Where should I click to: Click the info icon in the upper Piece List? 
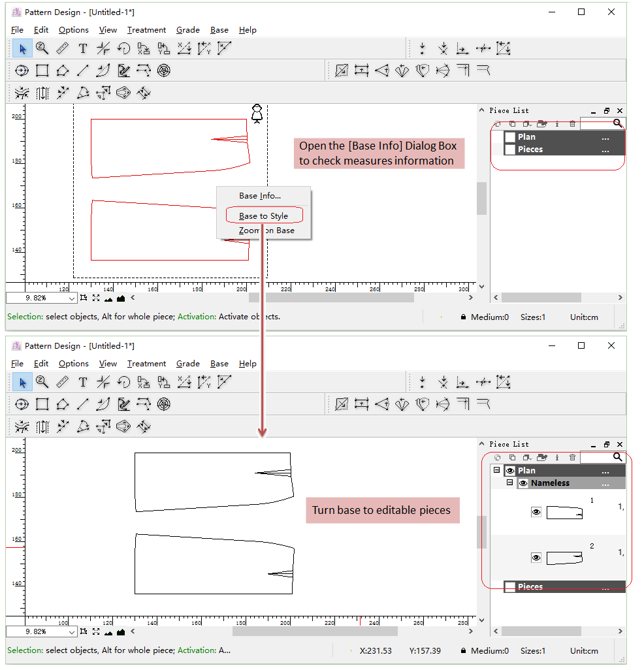(x=556, y=124)
